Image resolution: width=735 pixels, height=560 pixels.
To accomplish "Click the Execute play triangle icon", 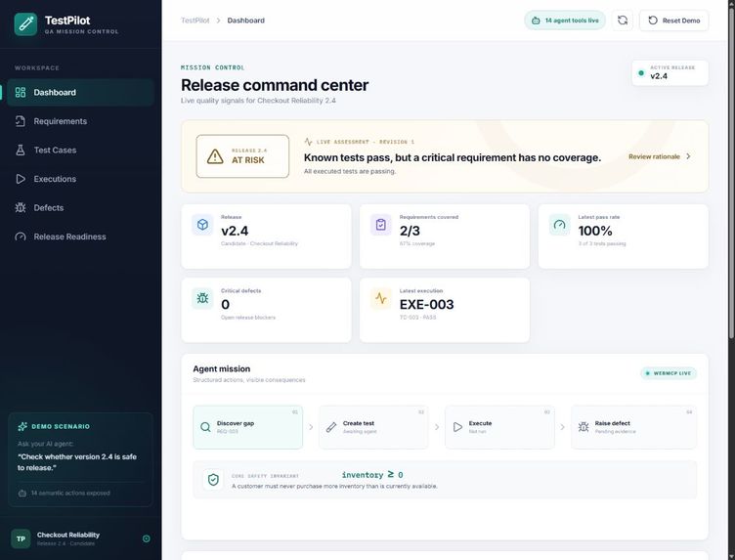I will click(457, 427).
